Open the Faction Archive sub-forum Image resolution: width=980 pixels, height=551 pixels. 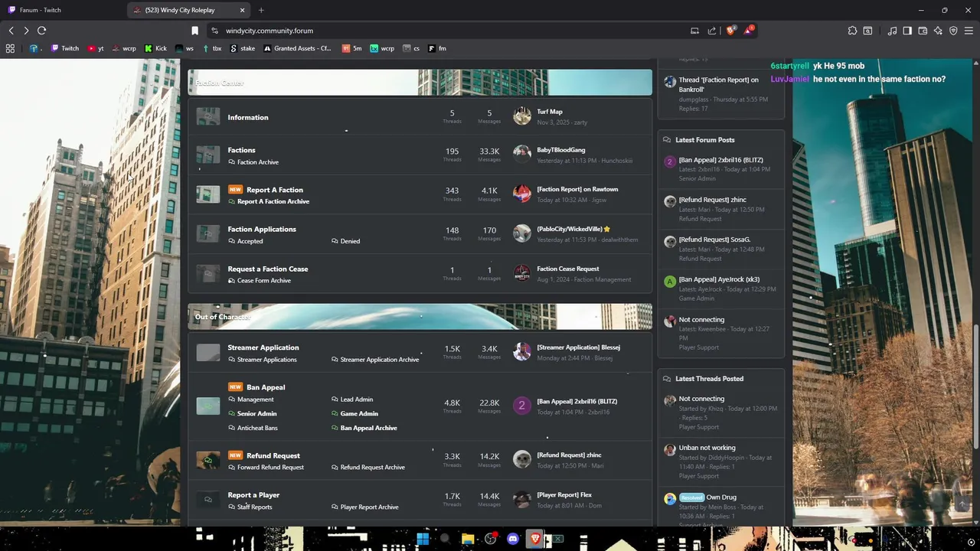point(258,162)
